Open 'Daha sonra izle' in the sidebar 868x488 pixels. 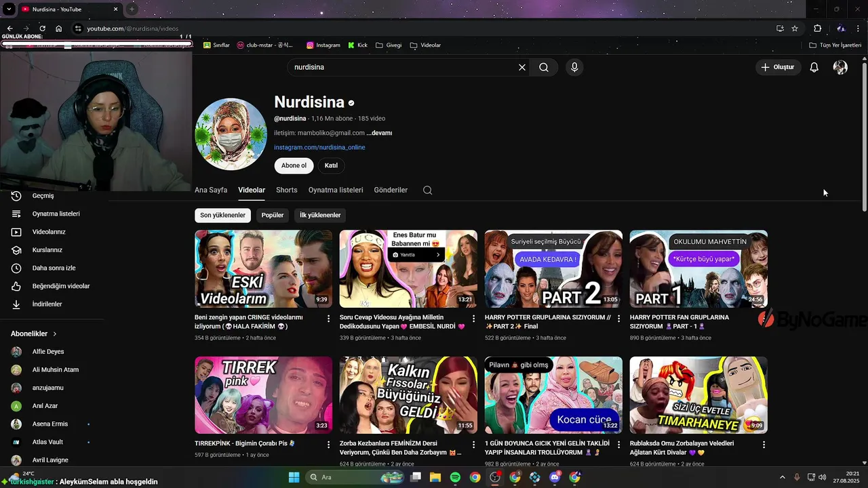[53, 268]
